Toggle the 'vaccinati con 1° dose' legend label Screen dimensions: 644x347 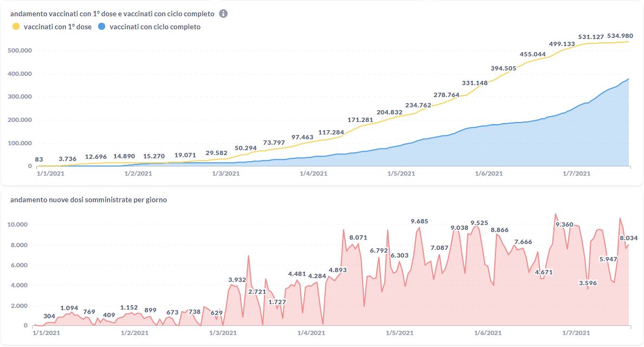point(57,27)
